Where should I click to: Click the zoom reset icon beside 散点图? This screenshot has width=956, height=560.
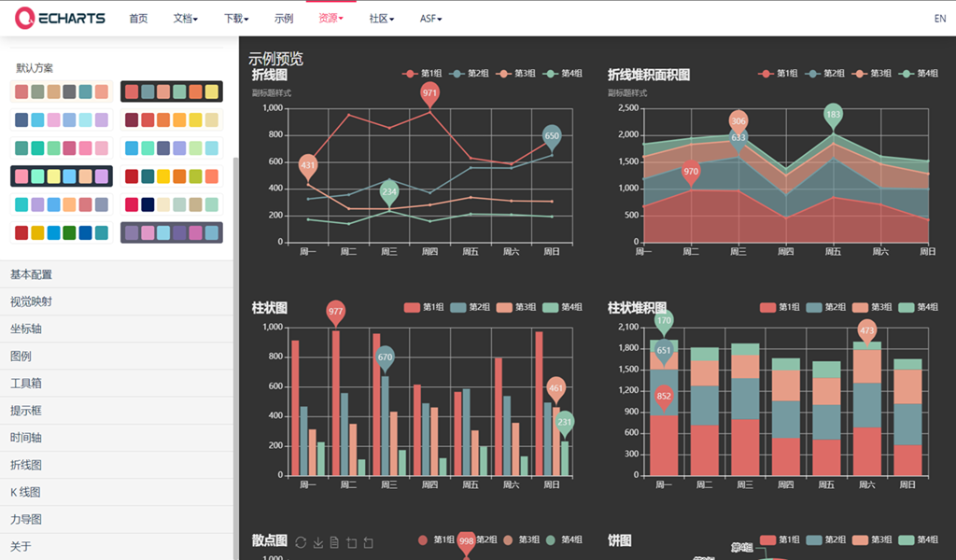coord(368,542)
